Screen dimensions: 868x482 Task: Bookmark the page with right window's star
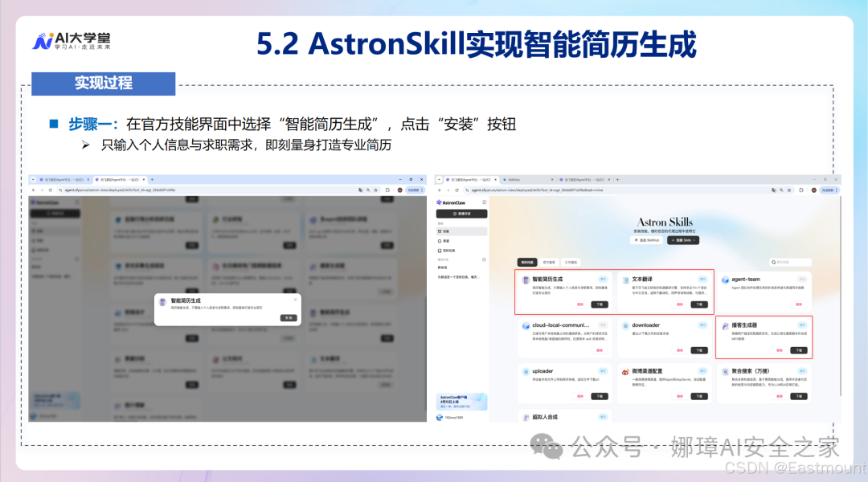pos(789,190)
